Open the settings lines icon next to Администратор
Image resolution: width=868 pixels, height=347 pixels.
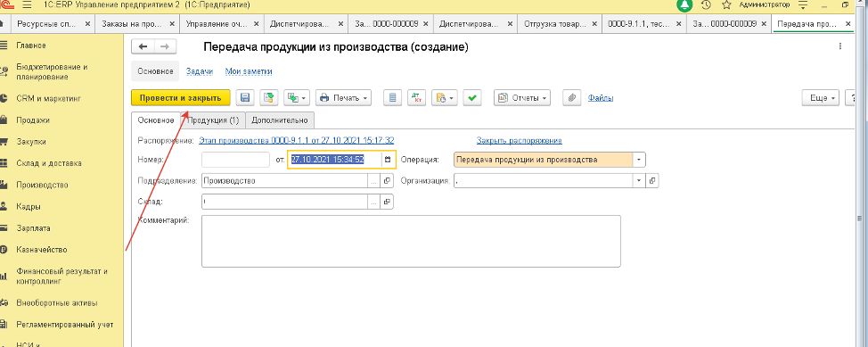tap(803, 5)
